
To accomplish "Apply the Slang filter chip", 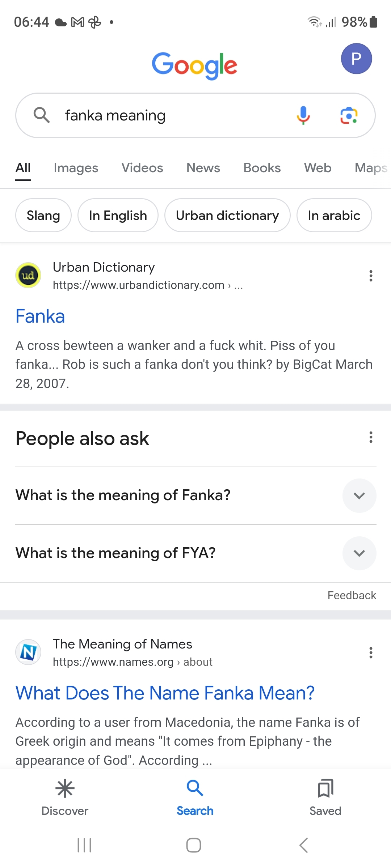I will coord(43,216).
